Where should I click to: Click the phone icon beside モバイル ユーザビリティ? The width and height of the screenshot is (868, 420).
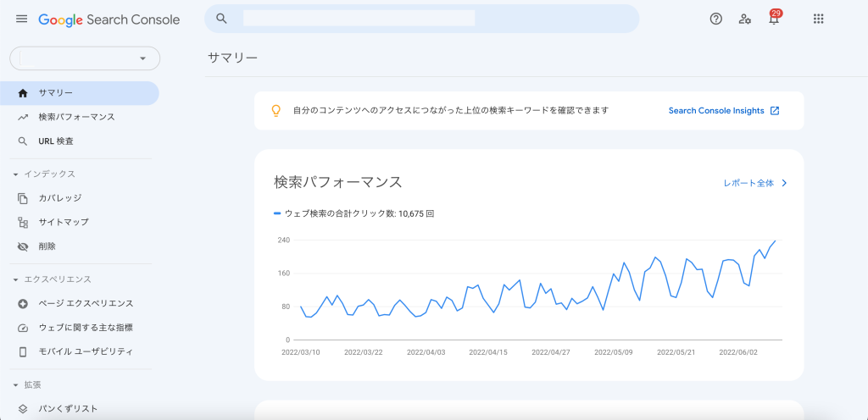(x=23, y=352)
